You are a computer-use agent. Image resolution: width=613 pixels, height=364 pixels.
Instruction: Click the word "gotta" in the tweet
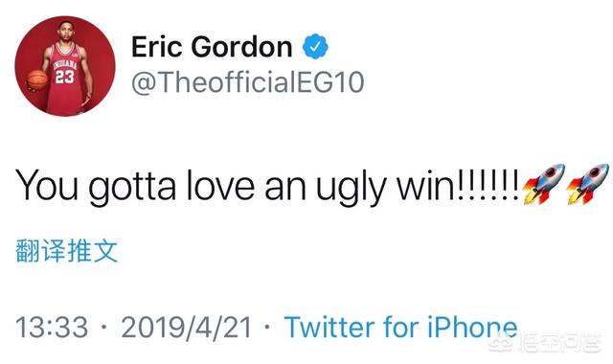(x=132, y=187)
